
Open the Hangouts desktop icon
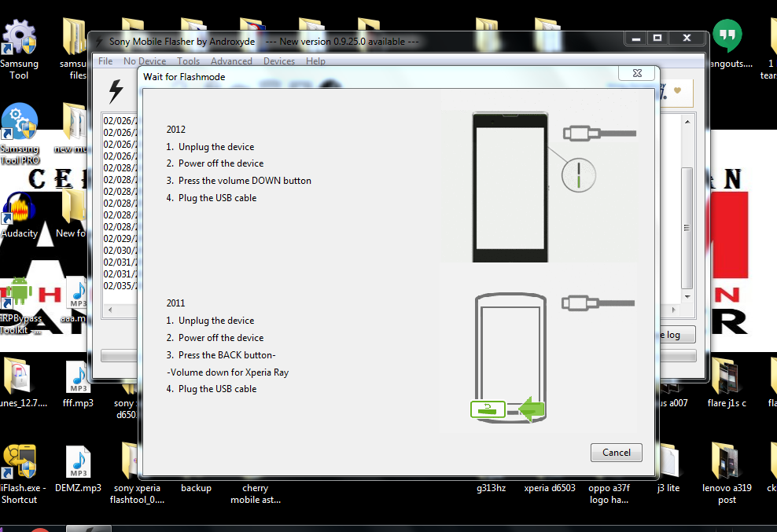click(727, 43)
